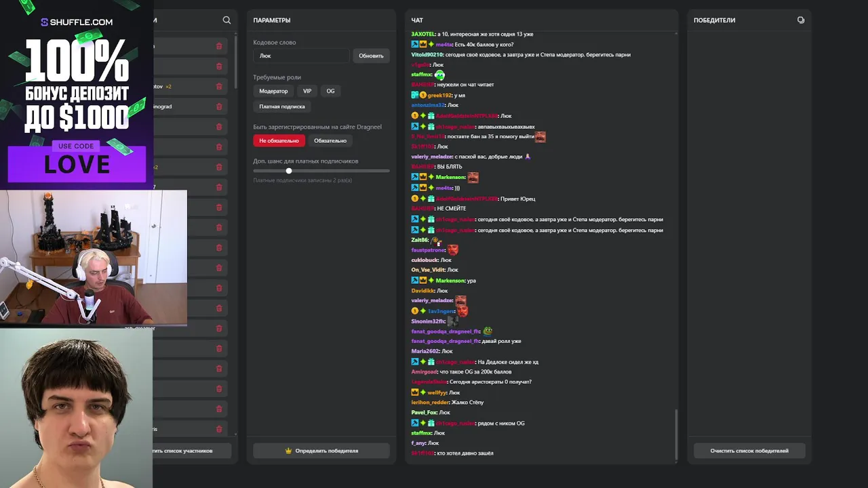Select the Не обязательно registration option
Image resolution: width=868 pixels, height=488 pixels.
(279, 141)
